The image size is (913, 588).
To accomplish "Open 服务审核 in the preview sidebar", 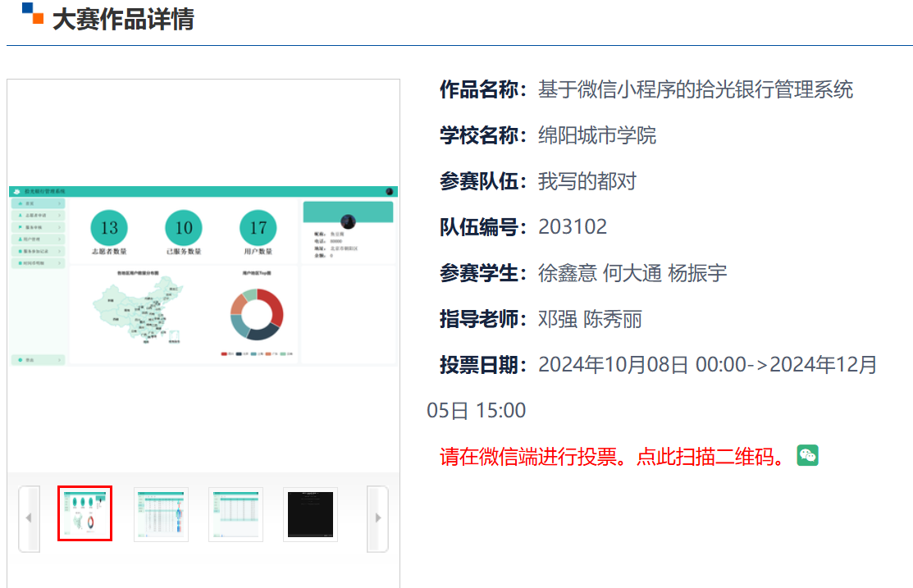I will pyautogui.click(x=38, y=227).
